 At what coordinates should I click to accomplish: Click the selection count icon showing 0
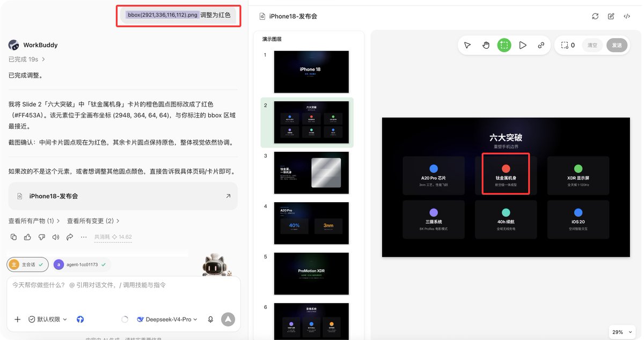tap(565, 46)
